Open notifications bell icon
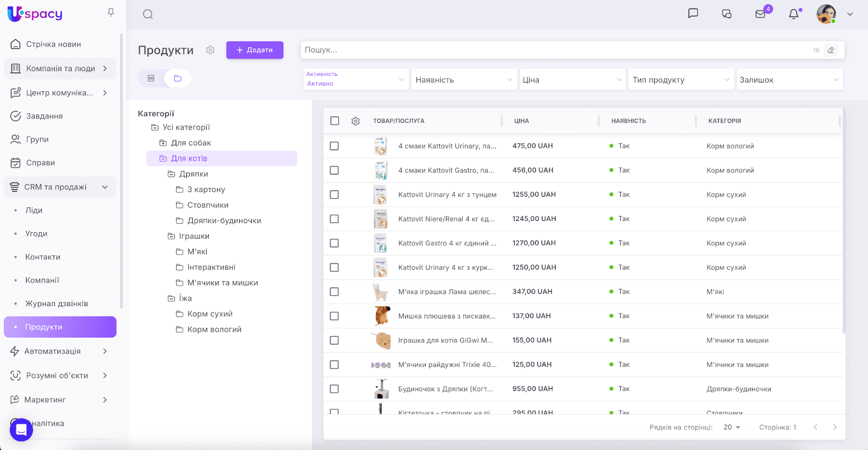This screenshot has width=868, height=450. pyautogui.click(x=794, y=14)
